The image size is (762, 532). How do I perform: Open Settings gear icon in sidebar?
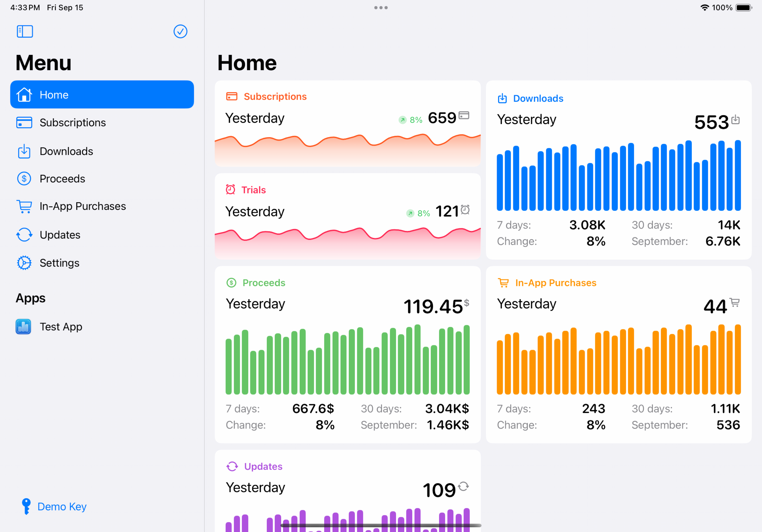24,263
